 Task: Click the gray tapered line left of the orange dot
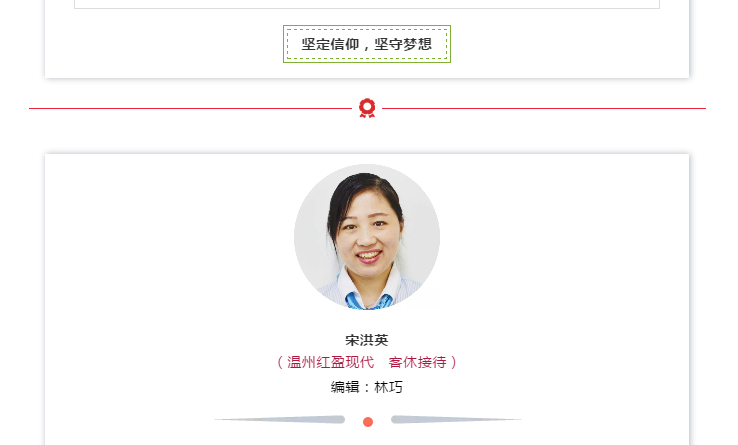tap(280, 419)
